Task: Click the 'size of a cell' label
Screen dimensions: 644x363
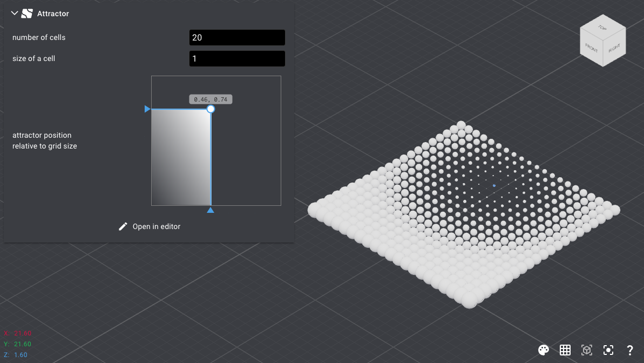Action: point(33,58)
